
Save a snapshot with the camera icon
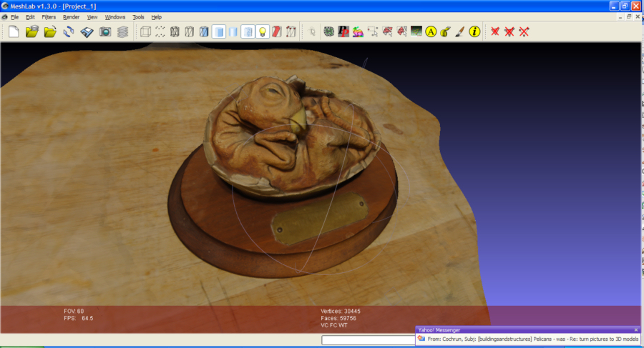click(105, 31)
